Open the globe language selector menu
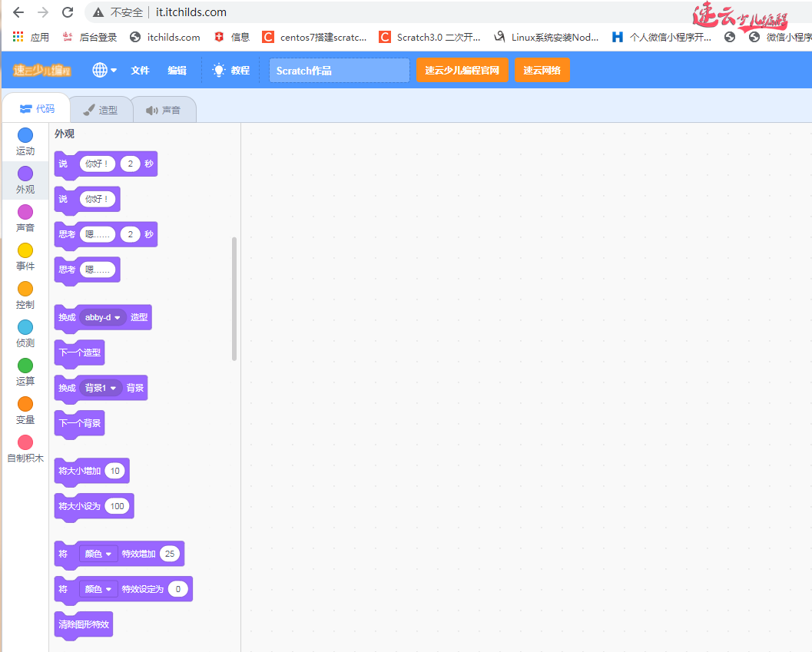 104,70
